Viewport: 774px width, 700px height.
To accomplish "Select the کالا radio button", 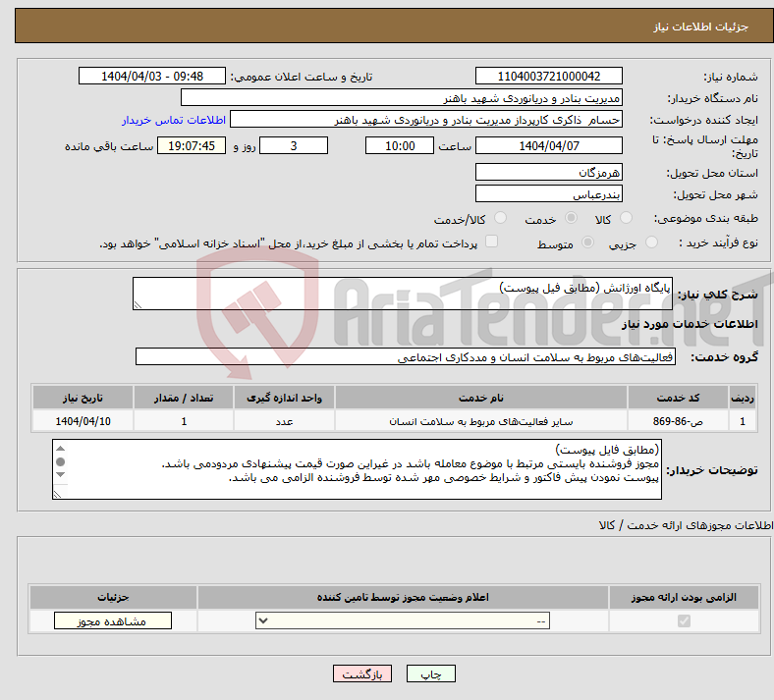I will (626, 218).
